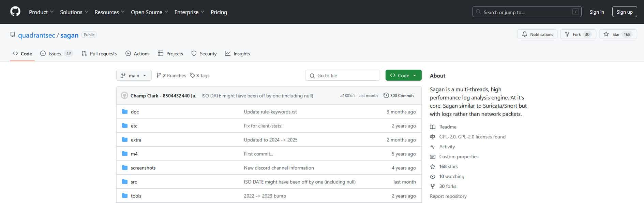
Task: Open commit 'New discord channel information'
Action: [279, 168]
